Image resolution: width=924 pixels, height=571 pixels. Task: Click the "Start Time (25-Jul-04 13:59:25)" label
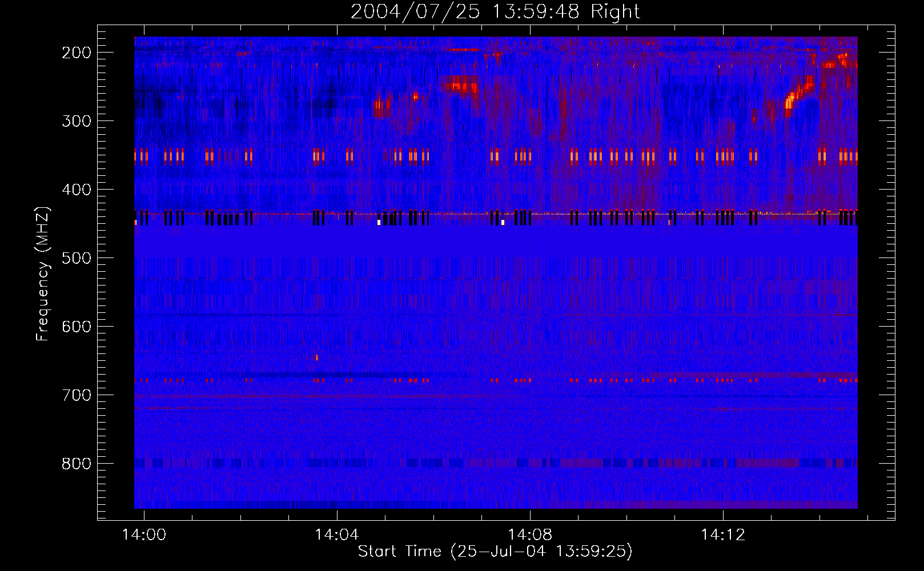(x=495, y=552)
